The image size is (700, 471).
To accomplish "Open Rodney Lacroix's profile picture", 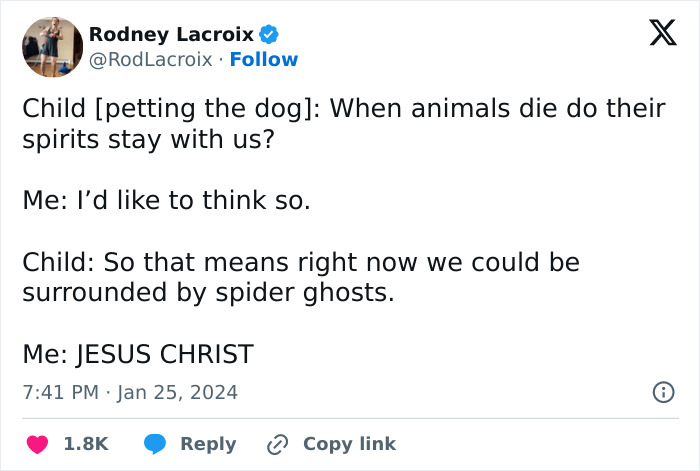I will click(x=52, y=47).
